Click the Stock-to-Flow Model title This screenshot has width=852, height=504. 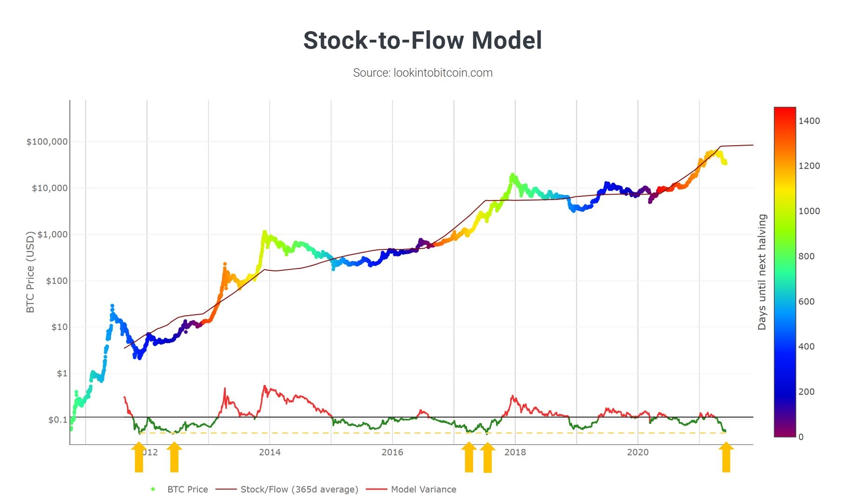423,40
